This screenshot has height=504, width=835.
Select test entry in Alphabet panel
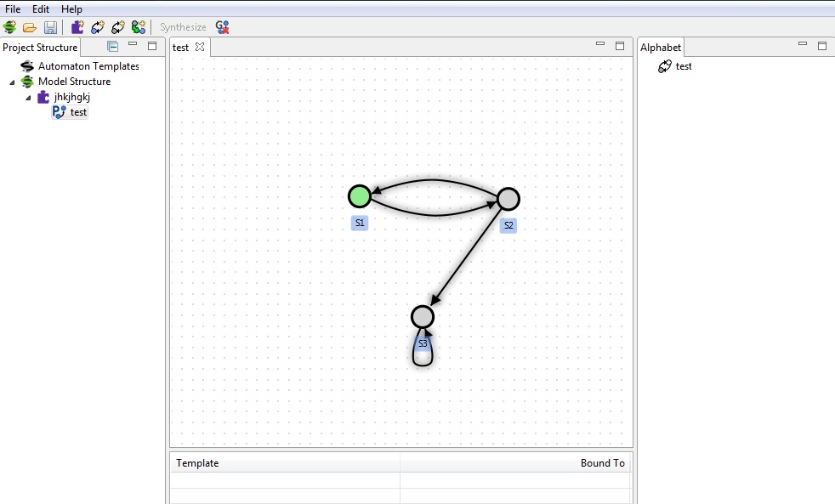coord(684,66)
